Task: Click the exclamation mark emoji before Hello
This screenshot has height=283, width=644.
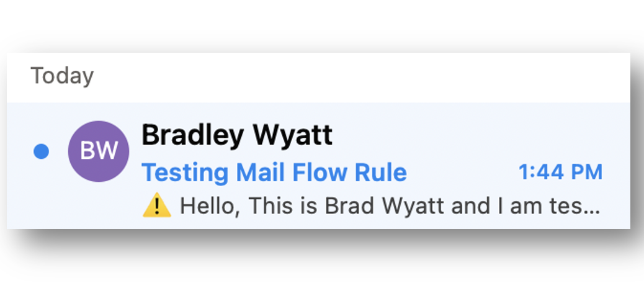Action: coord(156,205)
